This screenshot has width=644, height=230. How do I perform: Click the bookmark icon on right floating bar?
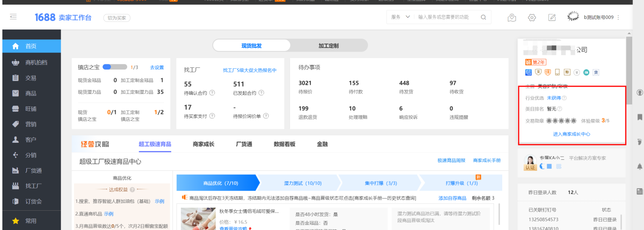(640, 117)
